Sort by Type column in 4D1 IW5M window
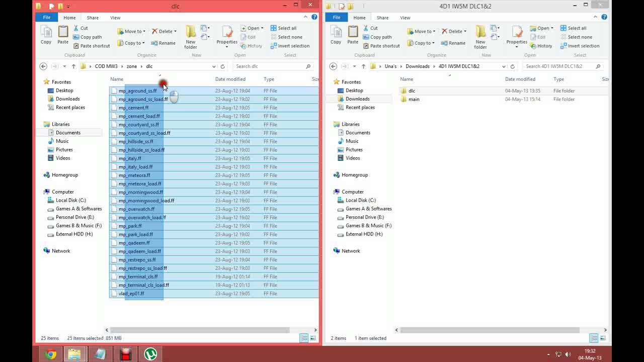 (x=559, y=79)
